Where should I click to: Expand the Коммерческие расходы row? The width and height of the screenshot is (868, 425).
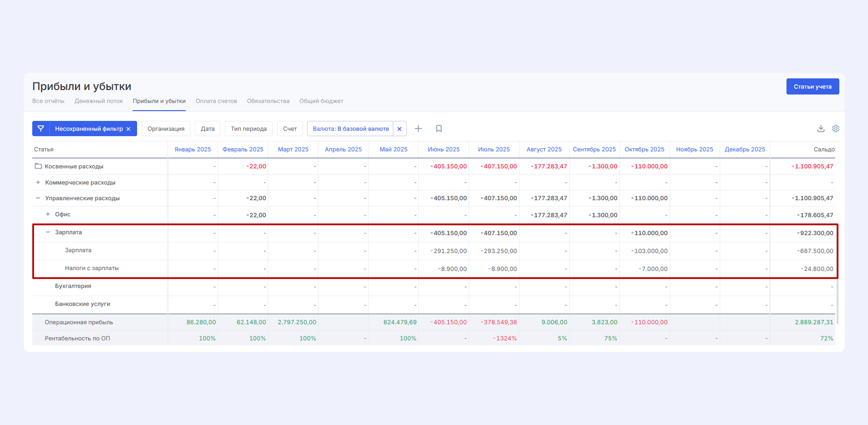tap(38, 182)
